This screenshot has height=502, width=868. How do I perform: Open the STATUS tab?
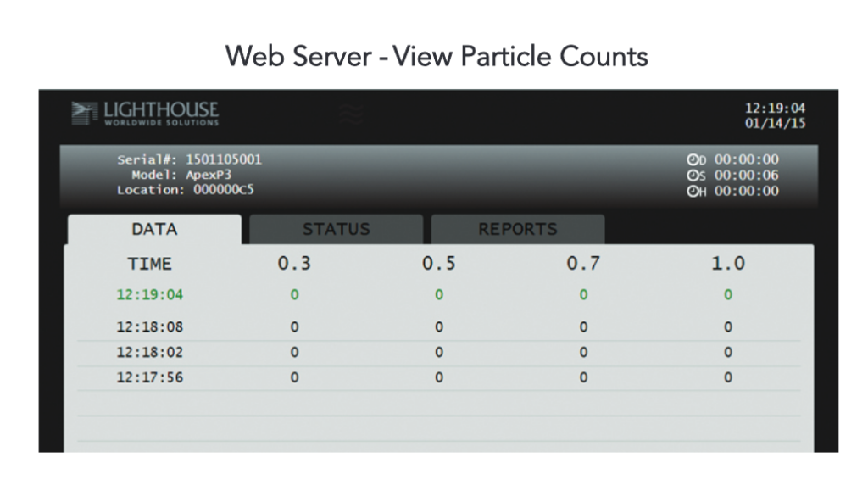click(x=336, y=230)
